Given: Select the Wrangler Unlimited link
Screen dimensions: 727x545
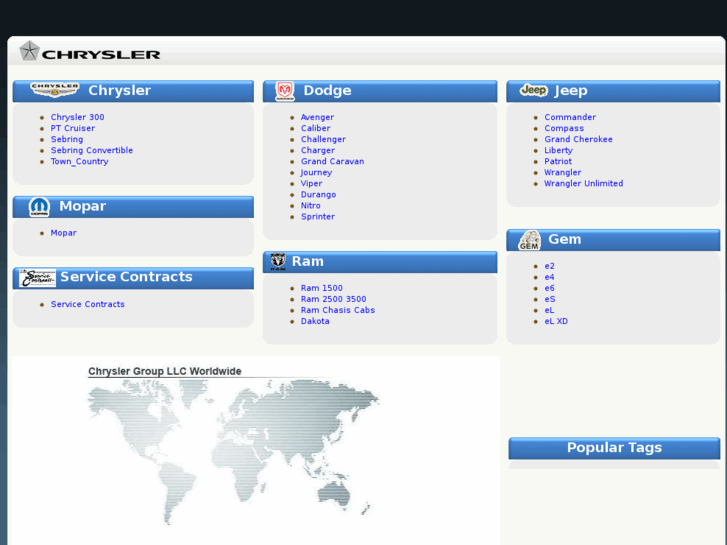Looking at the screenshot, I should tap(583, 184).
